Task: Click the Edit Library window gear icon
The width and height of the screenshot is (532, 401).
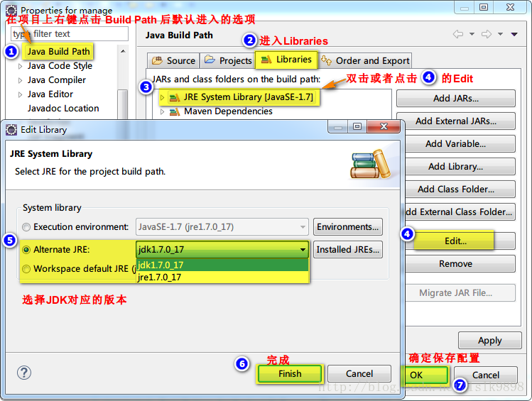Action: click(11, 130)
